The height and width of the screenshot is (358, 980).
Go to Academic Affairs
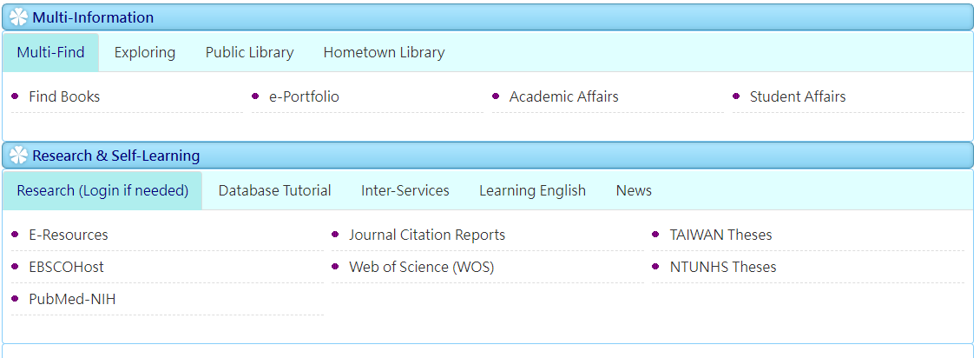click(x=563, y=97)
